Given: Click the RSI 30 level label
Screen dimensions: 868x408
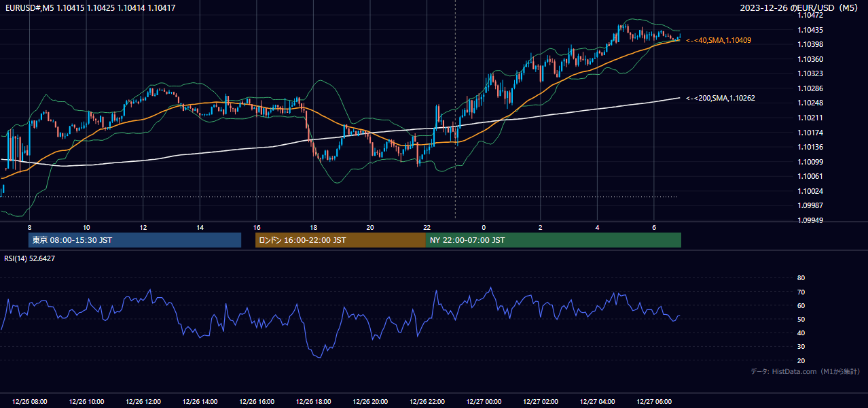Looking at the screenshot, I should pos(801,346).
